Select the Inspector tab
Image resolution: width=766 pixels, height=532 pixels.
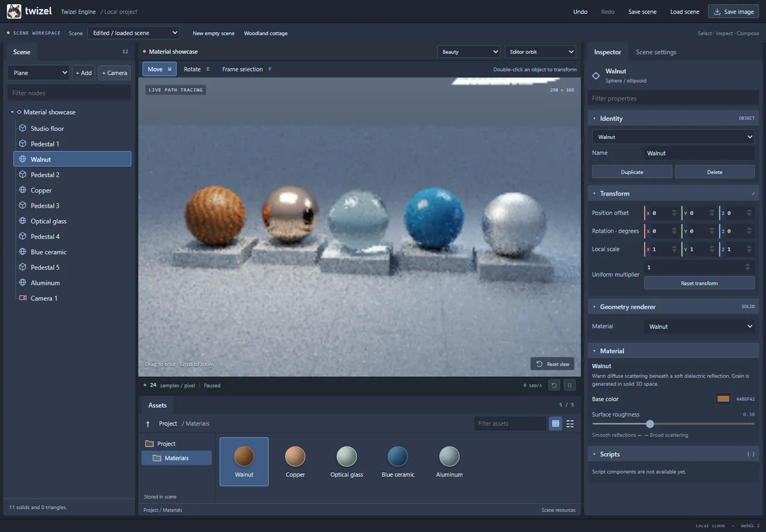coord(607,52)
